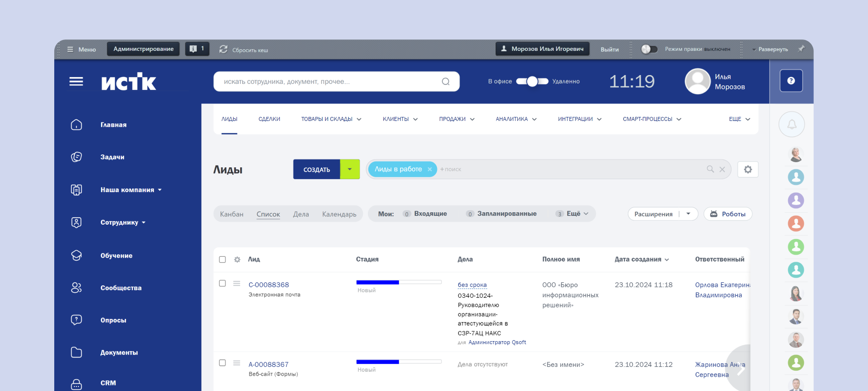
Task: Switch to Календарь view
Action: click(x=339, y=214)
